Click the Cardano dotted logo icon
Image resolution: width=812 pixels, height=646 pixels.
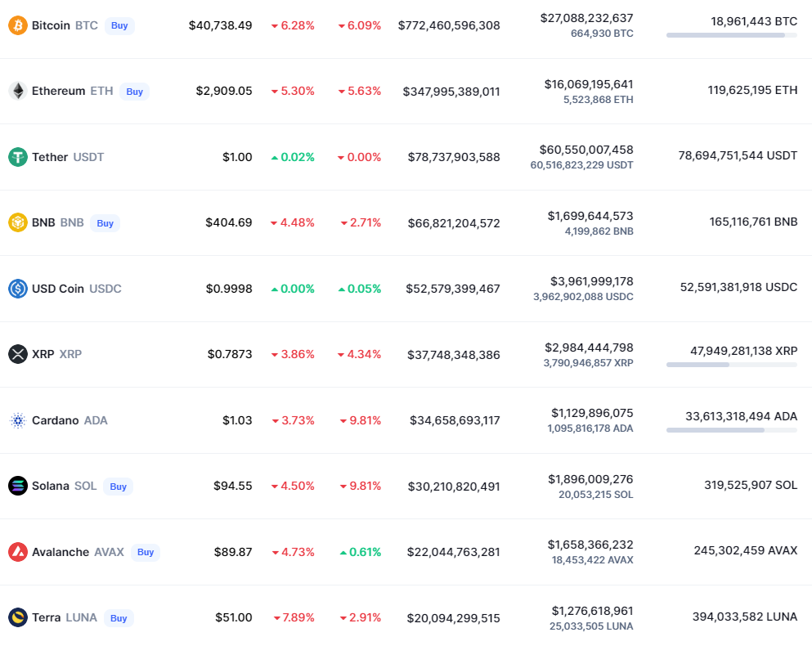18,420
